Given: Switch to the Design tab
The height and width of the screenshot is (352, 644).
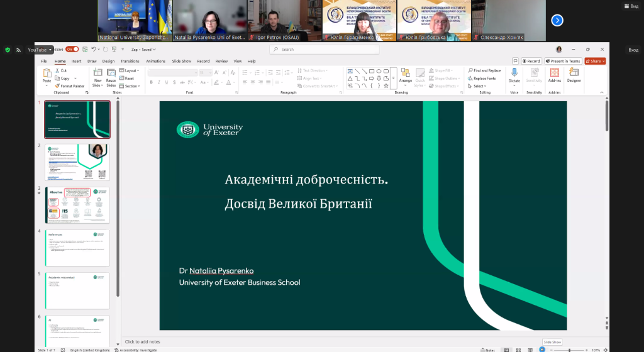Looking at the screenshot, I should (108, 61).
